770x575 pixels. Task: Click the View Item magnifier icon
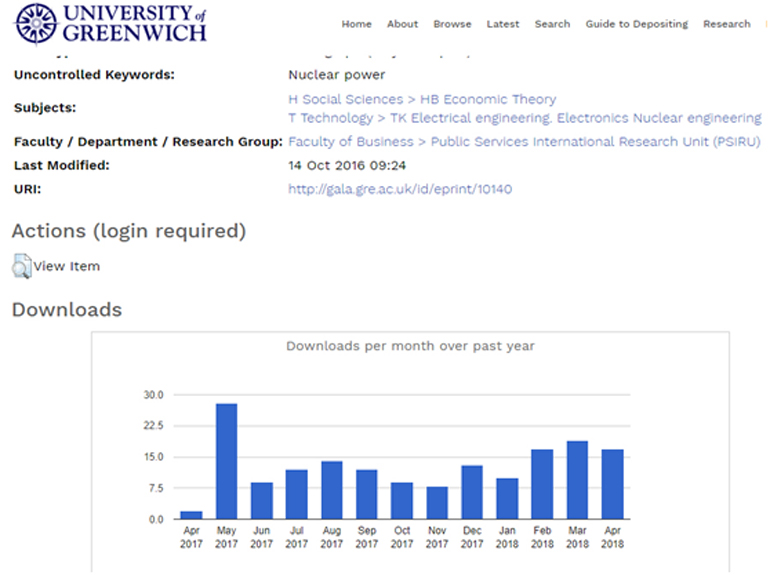21,266
